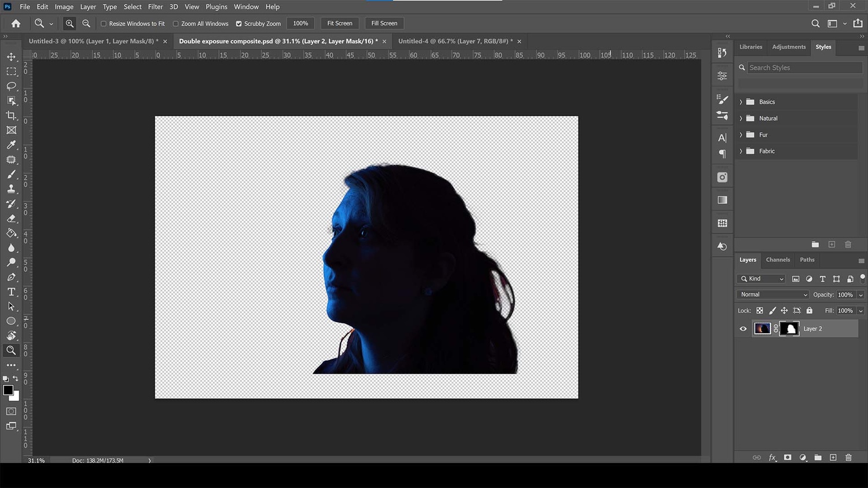Open the Filter menu

tap(155, 6)
